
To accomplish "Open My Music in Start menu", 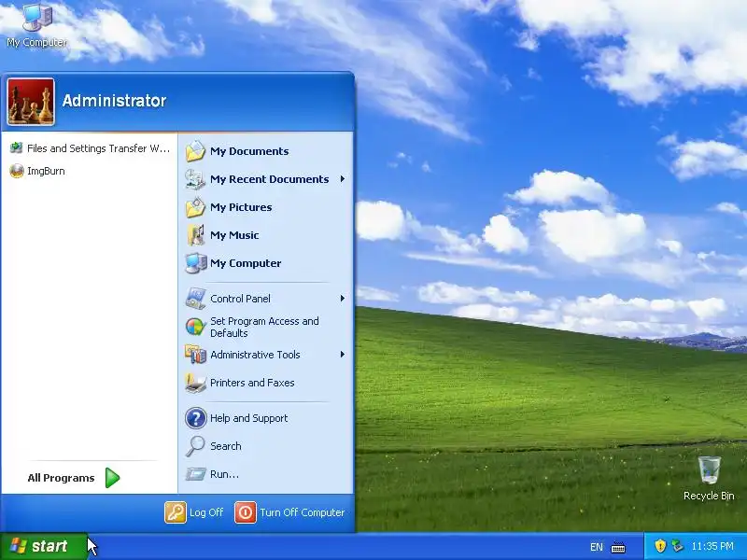I will pyautogui.click(x=266, y=235).
